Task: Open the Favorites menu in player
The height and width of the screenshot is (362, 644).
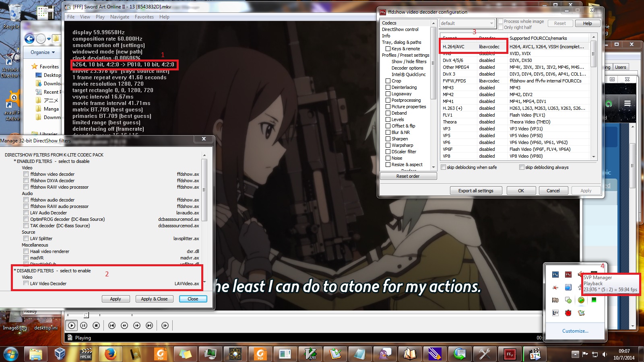Action: pyautogui.click(x=144, y=17)
